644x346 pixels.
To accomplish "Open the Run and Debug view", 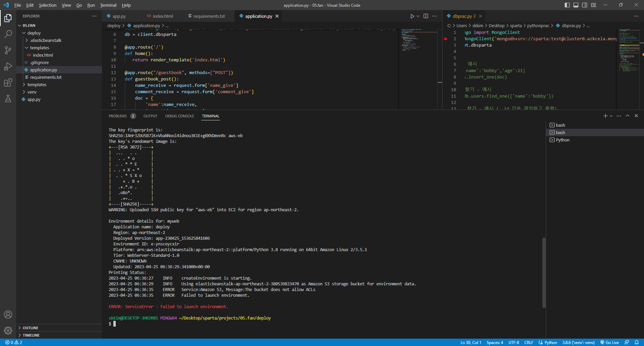I will [x=8, y=66].
